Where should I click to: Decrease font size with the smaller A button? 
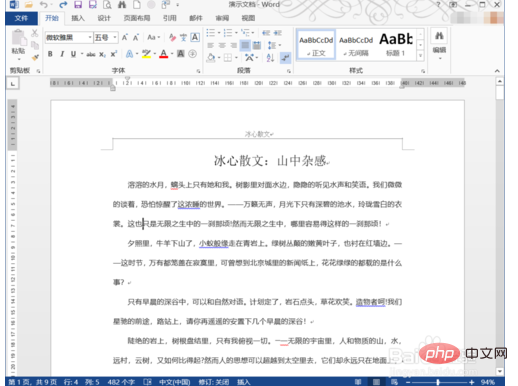point(136,37)
